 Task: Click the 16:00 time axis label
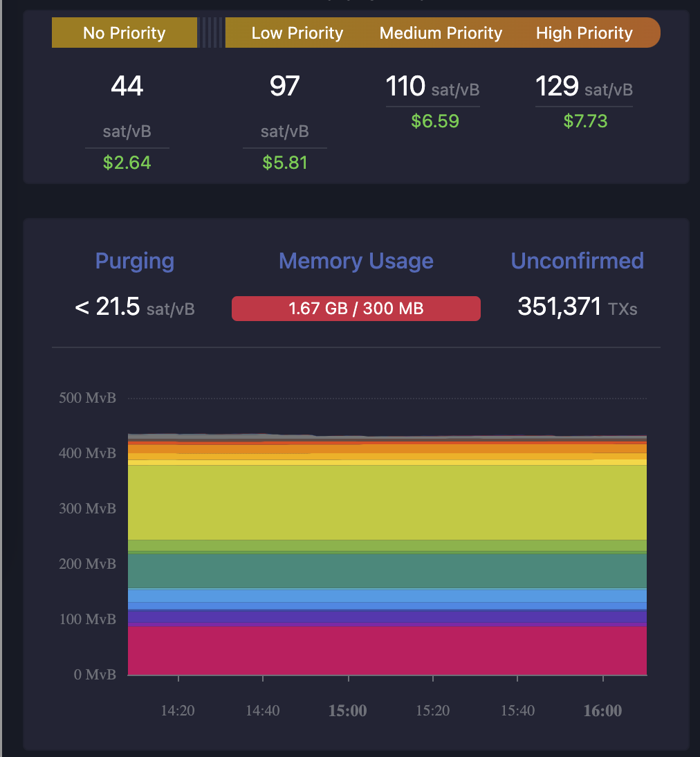pyautogui.click(x=602, y=711)
